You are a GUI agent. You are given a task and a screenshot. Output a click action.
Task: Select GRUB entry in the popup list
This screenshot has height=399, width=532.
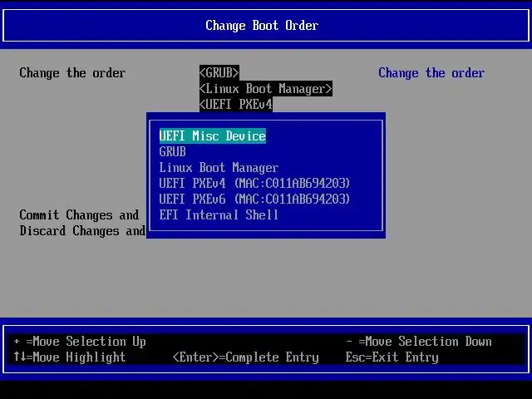pyautogui.click(x=172, y=151)
